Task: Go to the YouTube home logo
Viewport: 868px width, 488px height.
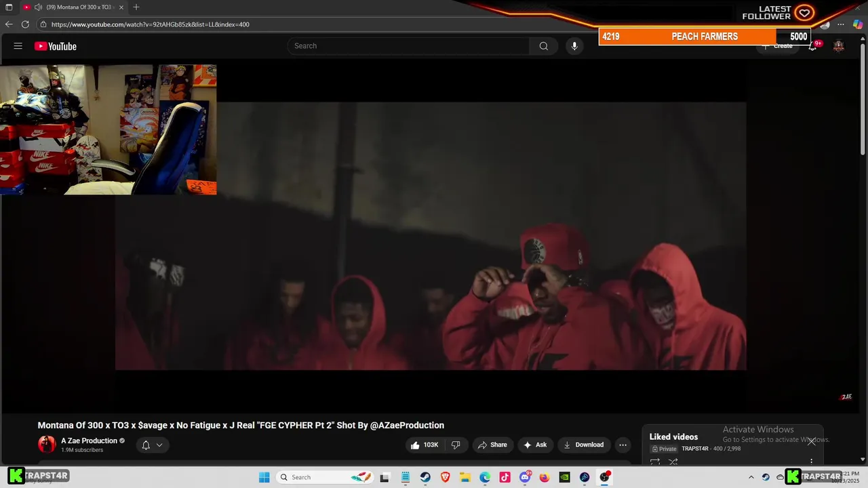Action: (56, 46)
